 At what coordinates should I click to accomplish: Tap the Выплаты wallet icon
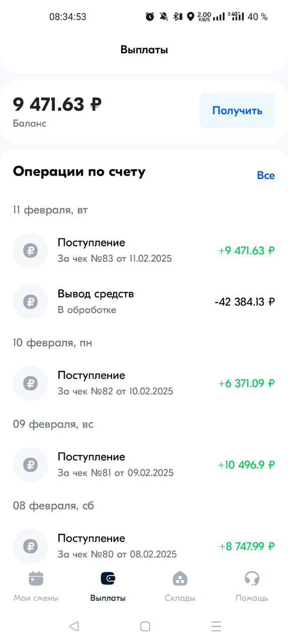pyautogui.click(x=108, y=579)
